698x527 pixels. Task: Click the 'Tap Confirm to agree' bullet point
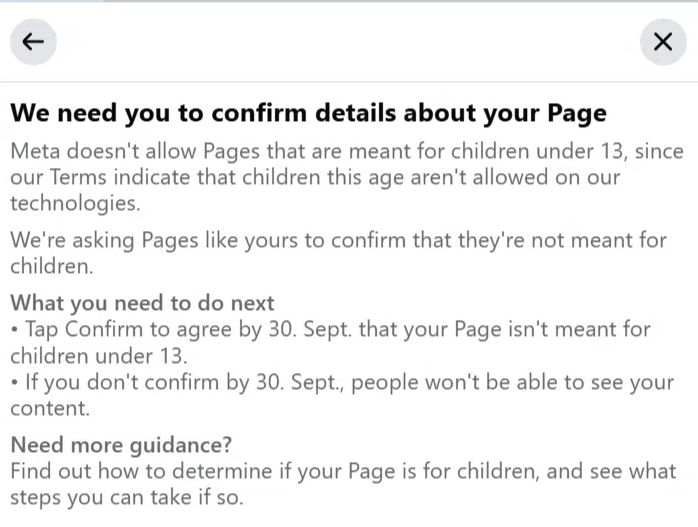click(330, 342)
